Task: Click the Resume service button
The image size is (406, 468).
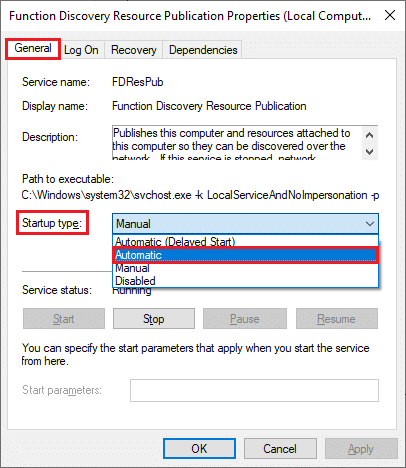Action: [x=337, y=319]
